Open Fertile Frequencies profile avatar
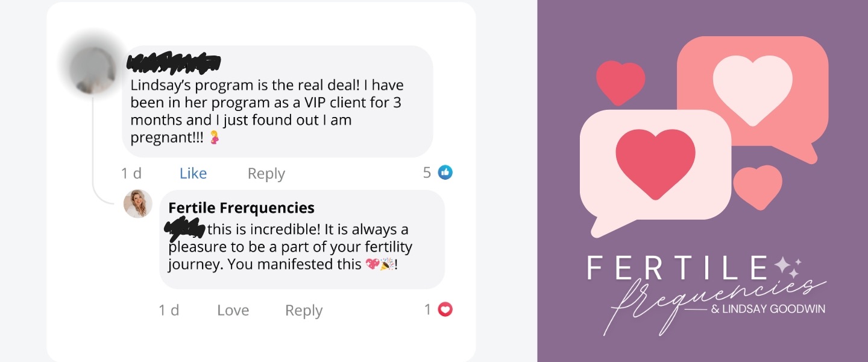868x362 pixels. (138, 203)
